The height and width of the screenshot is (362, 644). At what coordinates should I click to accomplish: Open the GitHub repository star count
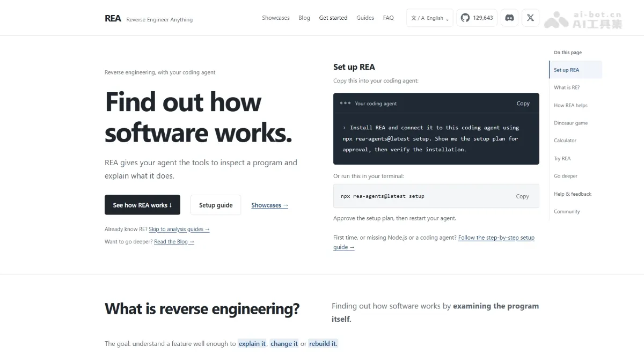click(477, 18)
